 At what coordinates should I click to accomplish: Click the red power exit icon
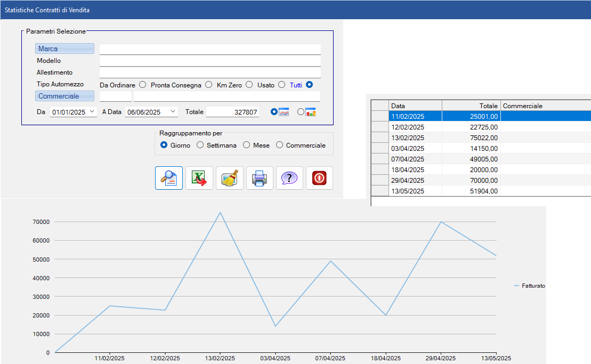[x=319, y=178]
